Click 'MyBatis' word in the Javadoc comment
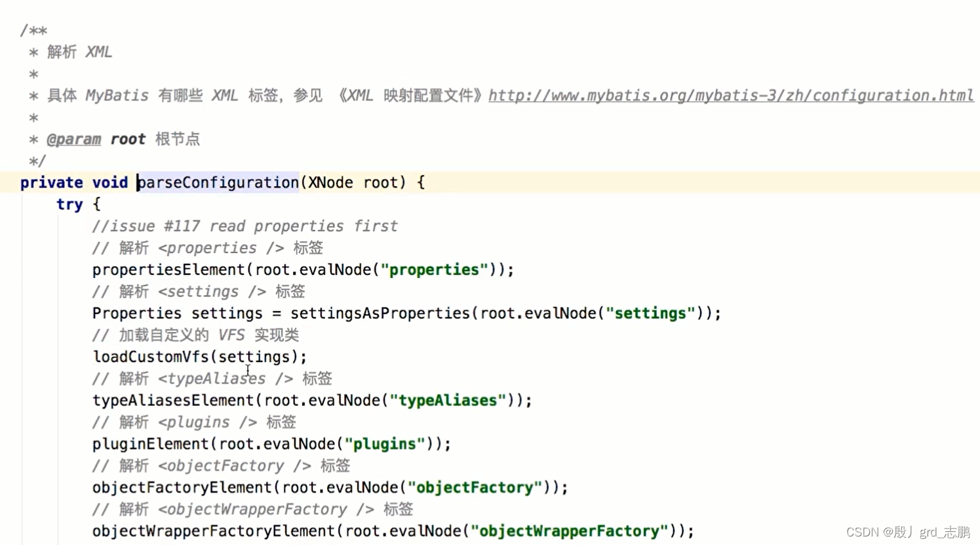 (x=117, y=96)
